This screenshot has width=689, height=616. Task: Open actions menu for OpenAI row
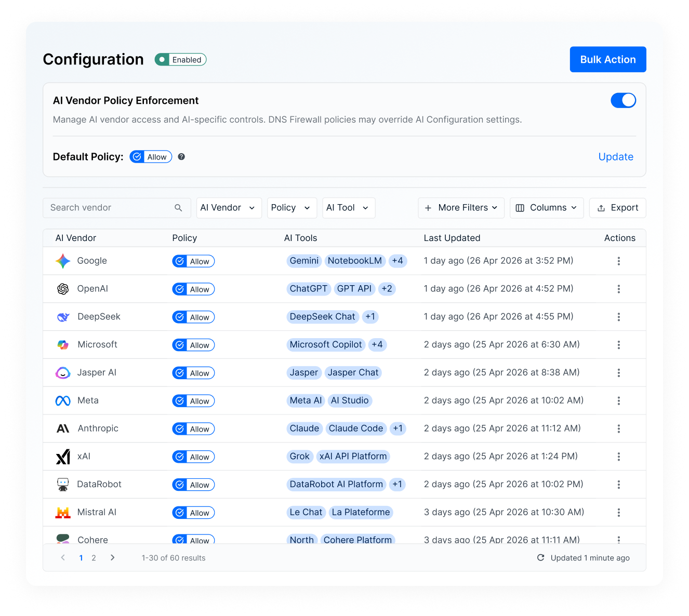tap(618, 289)
